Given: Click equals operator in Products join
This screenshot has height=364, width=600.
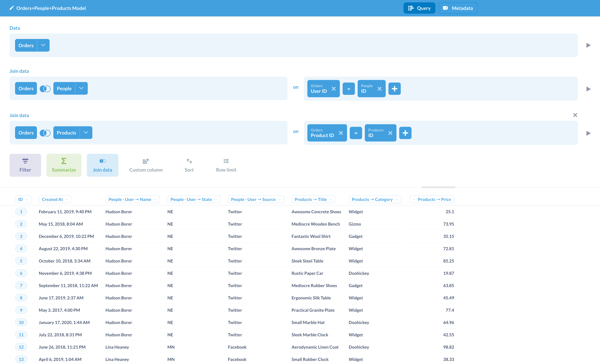Looking at the screenshot, I should pyautogui.click(x=356, y=133).
